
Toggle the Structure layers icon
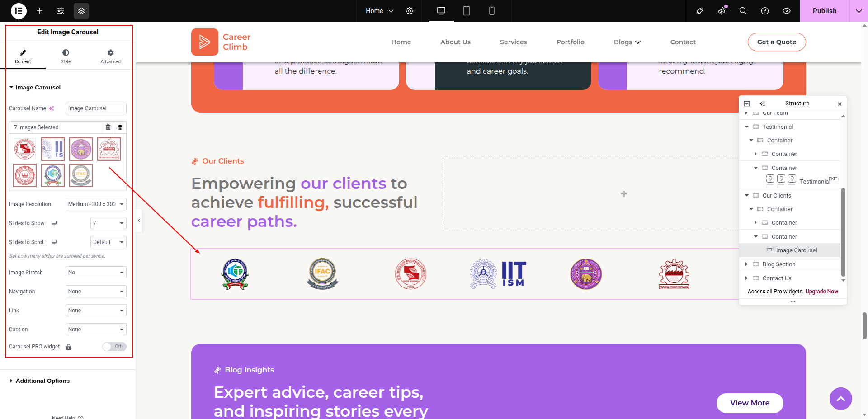(x=81, y=11)
